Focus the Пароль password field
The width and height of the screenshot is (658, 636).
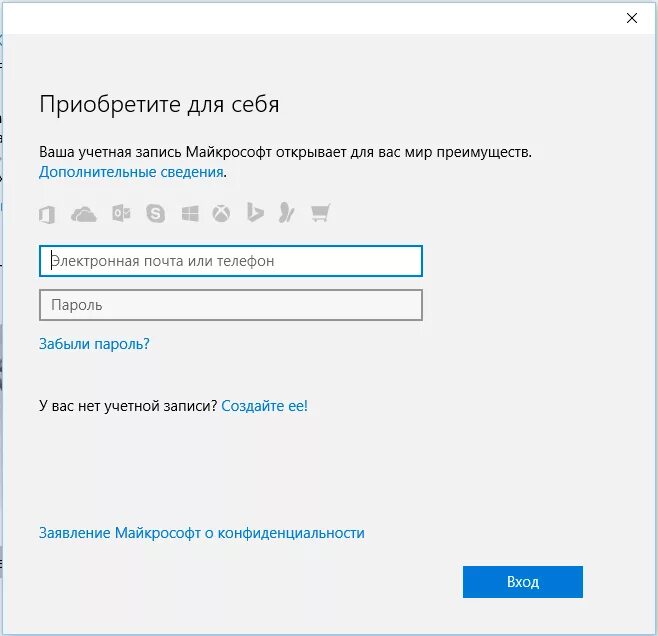point(231,305)
